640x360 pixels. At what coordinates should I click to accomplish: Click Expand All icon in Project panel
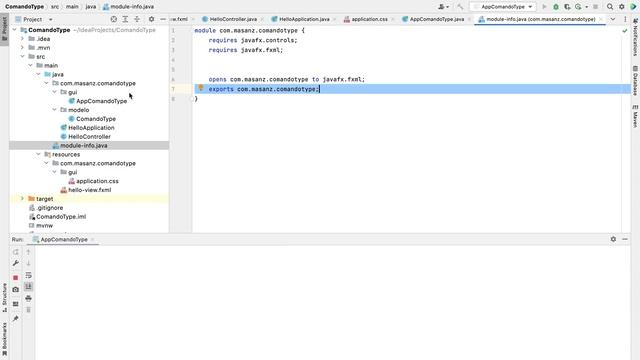coord(125,19)
